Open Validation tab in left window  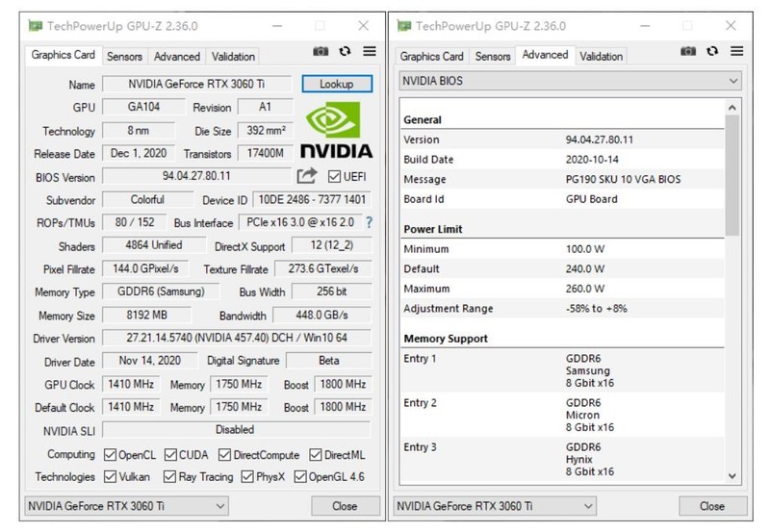click(233, 57)
